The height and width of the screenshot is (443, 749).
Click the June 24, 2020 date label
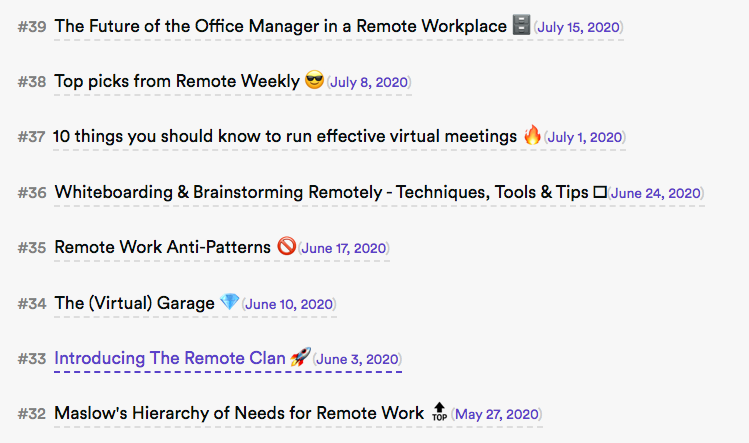coord(656,193)
